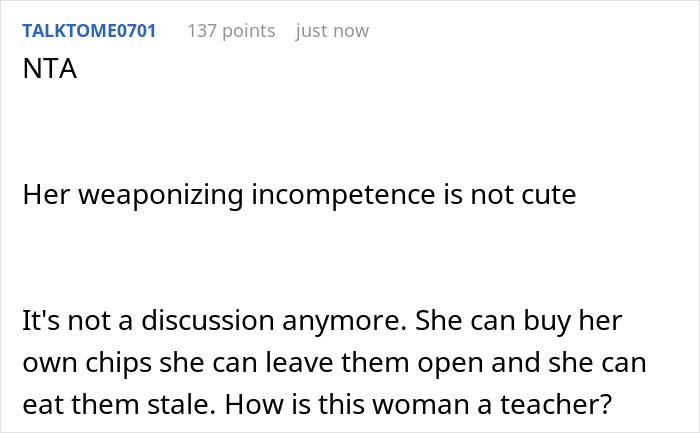Screen dimensions: 700x433
Task: Click the word 'incompetence' in comment
Action: pyautogui.click(x=348, y=195)
